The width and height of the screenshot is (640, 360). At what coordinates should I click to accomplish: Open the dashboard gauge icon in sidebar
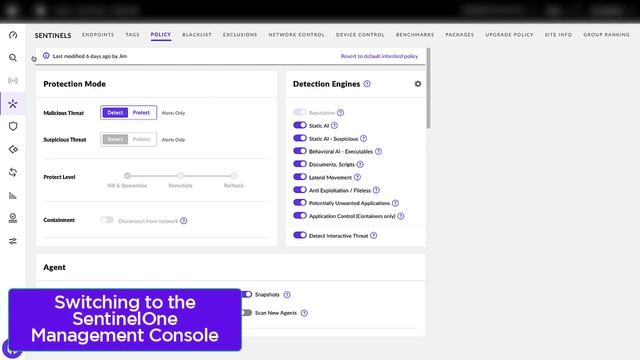pyautogui.click(x=13, y=35)
